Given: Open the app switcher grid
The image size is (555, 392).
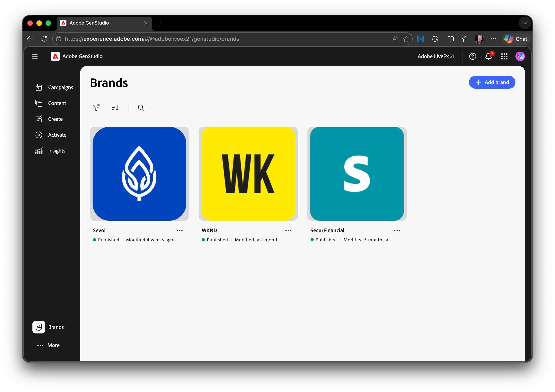Looking at the screenshot, I should 504,56.
